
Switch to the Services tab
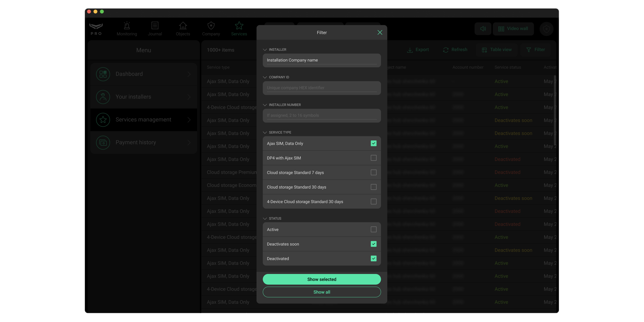[239, 29]
